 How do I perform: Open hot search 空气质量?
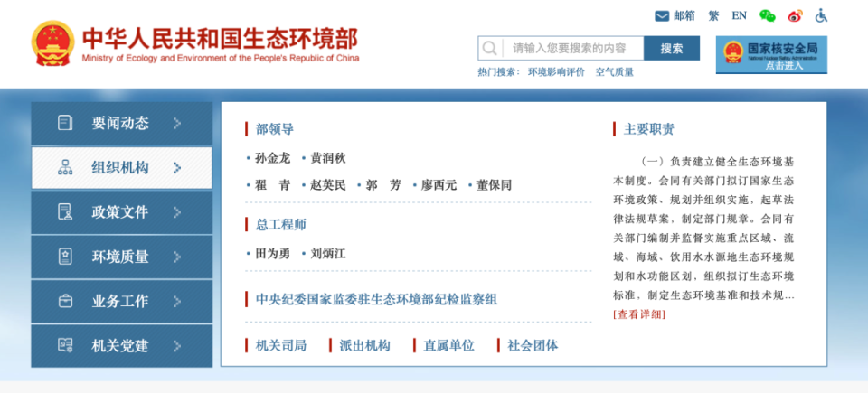(615, 72)
